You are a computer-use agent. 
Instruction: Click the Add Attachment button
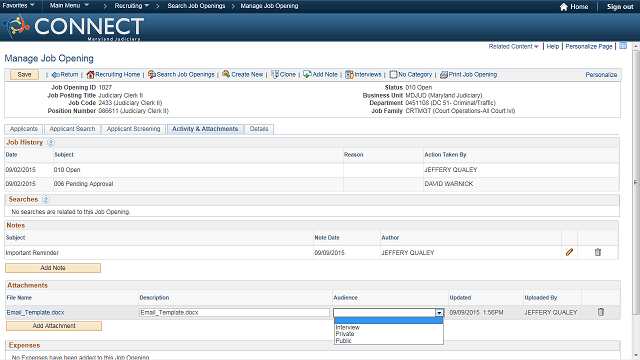[54, 326]
